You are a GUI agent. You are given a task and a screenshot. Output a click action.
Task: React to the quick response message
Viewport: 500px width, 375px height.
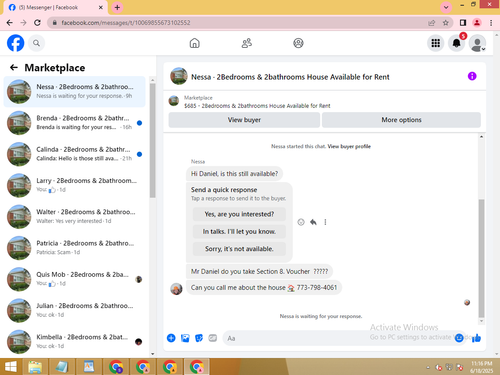(301, 222)
